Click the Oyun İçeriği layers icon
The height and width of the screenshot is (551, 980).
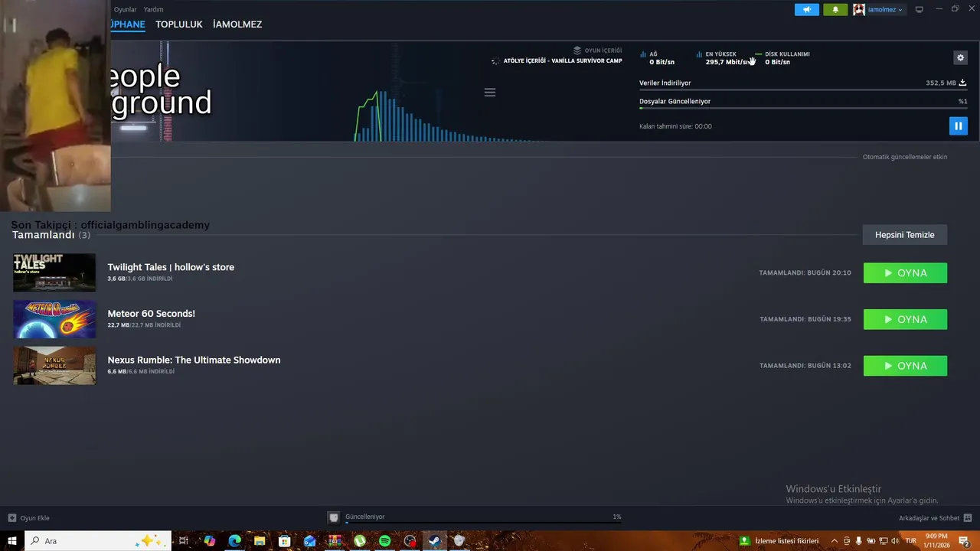577,51
